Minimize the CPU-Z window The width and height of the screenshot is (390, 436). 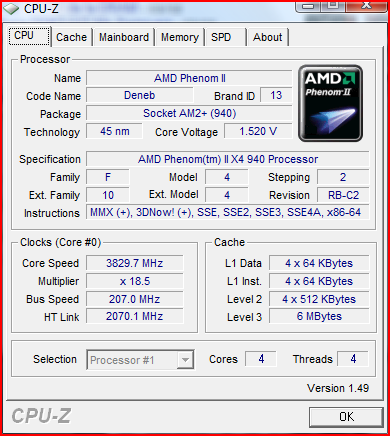(x=309, y=6)
